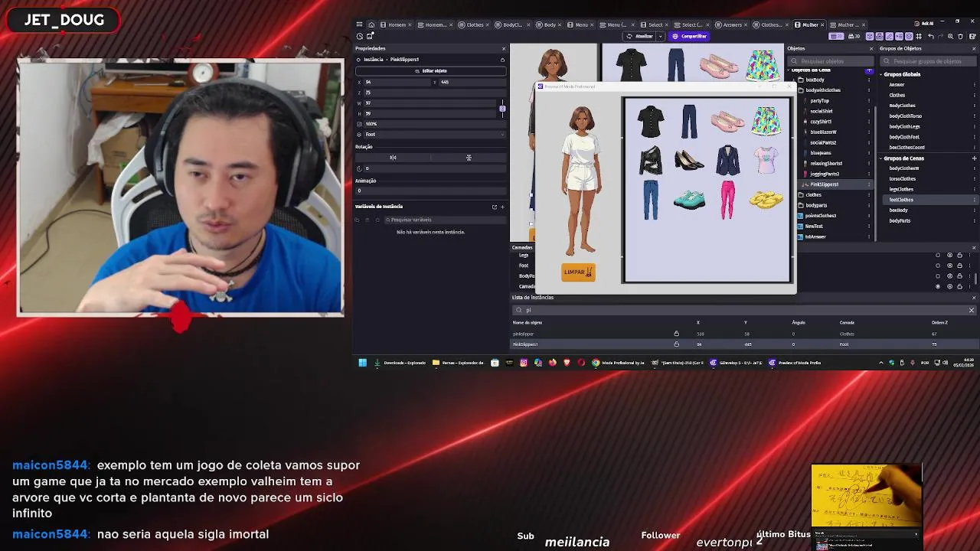Image resolution: width=980 pixels, height=551 pixels.
Task: Click the teal sneakers thumbnail in preview
Action: [689, 199]
